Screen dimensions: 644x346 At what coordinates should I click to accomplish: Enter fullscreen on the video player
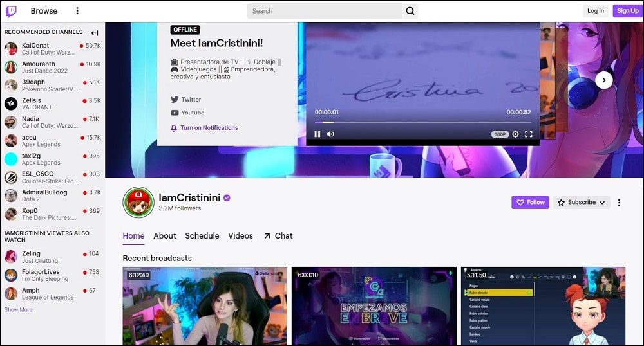click(529, 134)
